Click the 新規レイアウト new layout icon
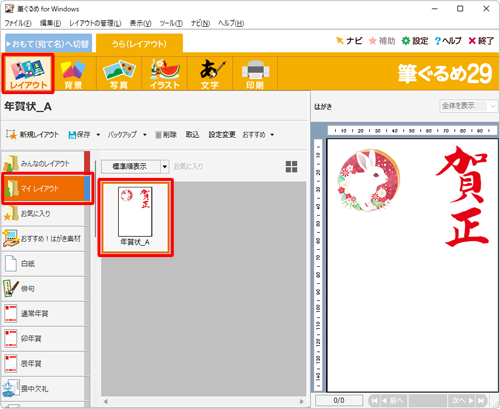This screenshot has height=409, width=500. pos(11,135)
